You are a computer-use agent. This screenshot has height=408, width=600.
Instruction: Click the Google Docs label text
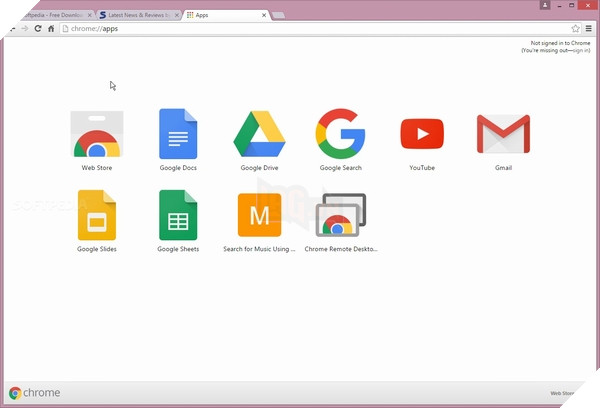178,168
